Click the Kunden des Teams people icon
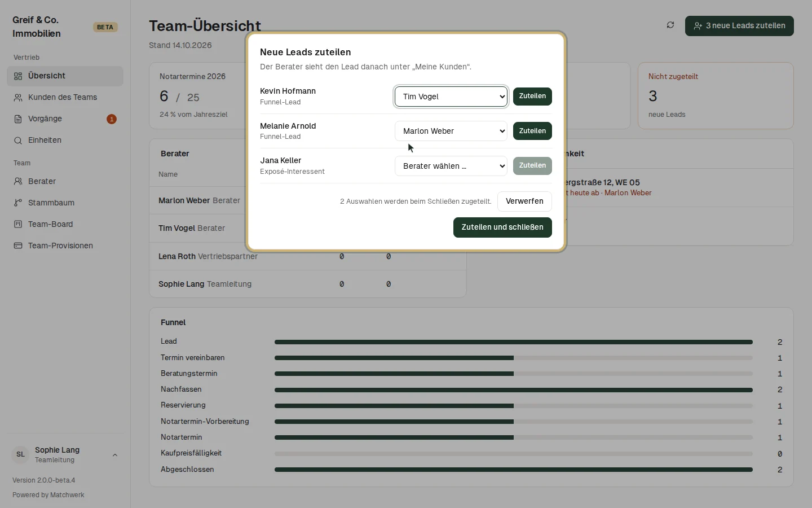 (18, 98)
